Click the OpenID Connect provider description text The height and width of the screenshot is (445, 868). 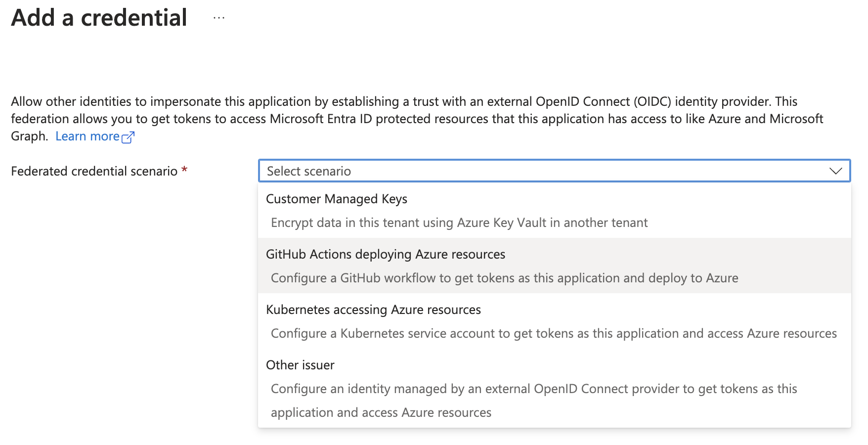pyautogui.click(x=533, y=389)
